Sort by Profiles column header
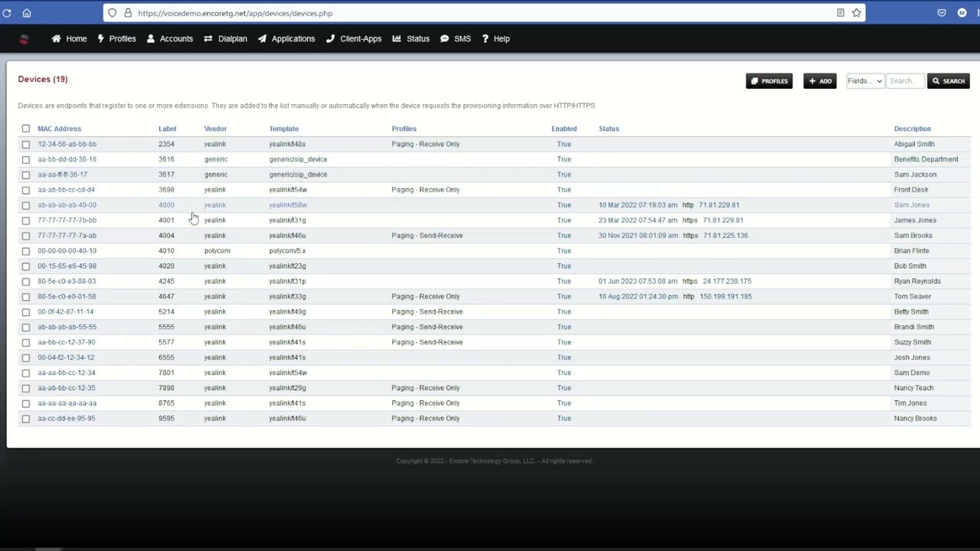The image size is (980, 551). (x=403, y=129)
